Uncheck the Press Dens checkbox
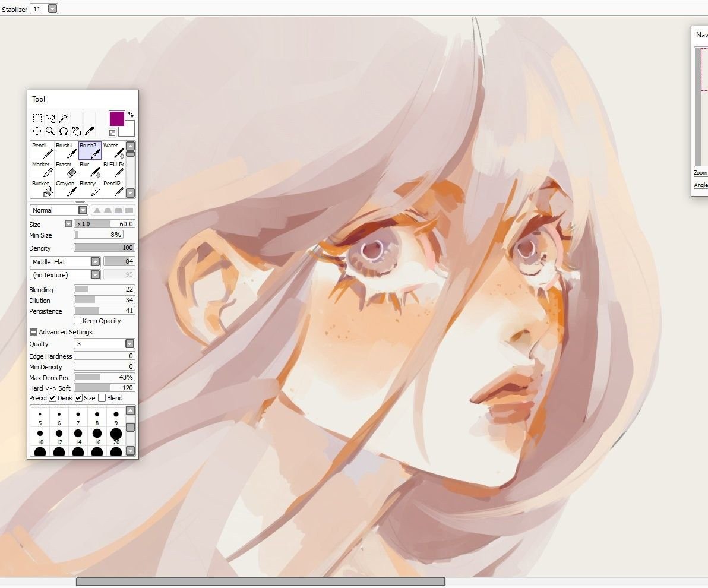This screenshot has width=708, height=588. coord(53,398)
